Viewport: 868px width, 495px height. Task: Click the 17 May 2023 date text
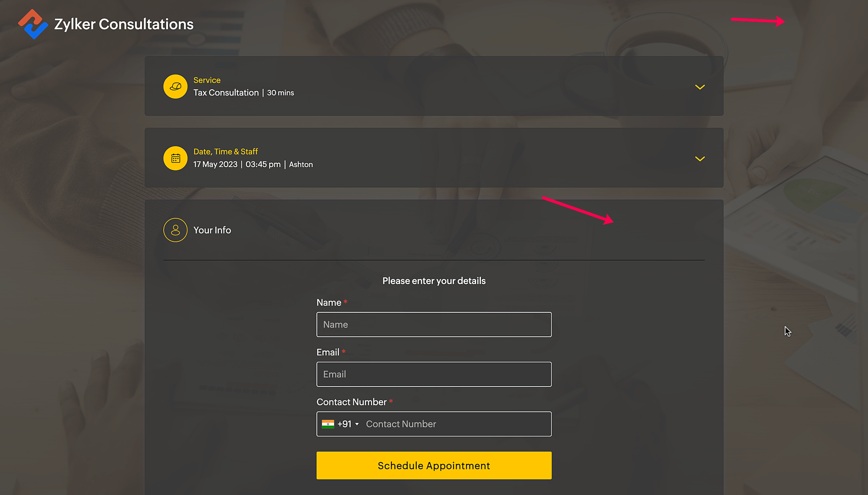(215, 164)
